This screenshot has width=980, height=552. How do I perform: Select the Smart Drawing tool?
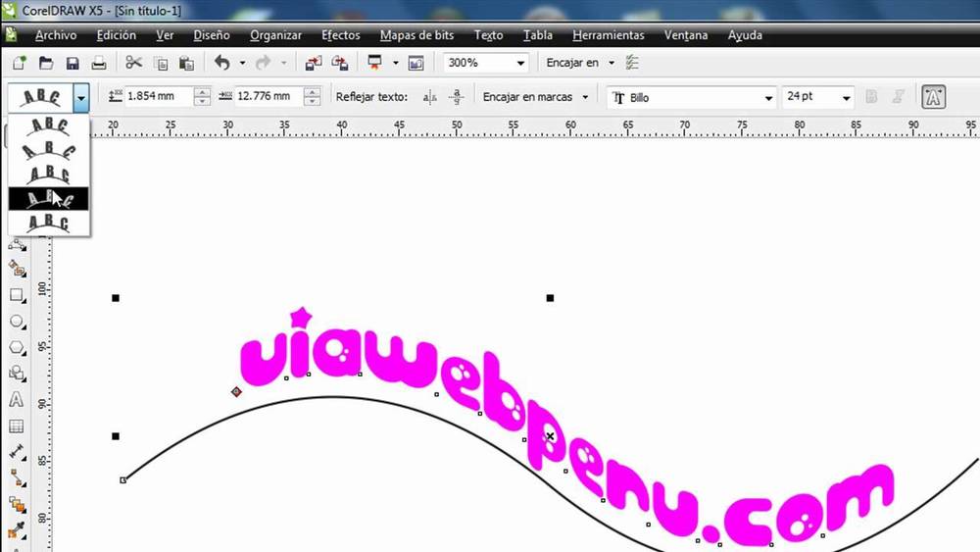click(17, 269)
